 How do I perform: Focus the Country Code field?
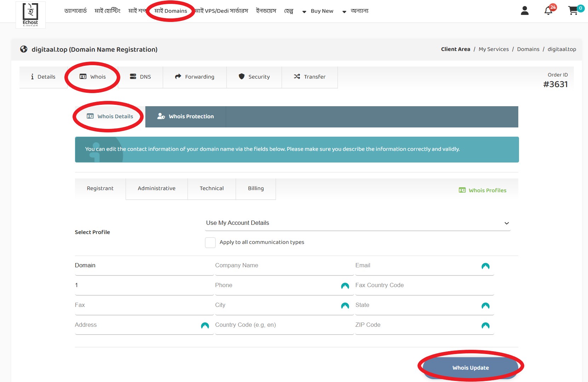click(284, 325)
